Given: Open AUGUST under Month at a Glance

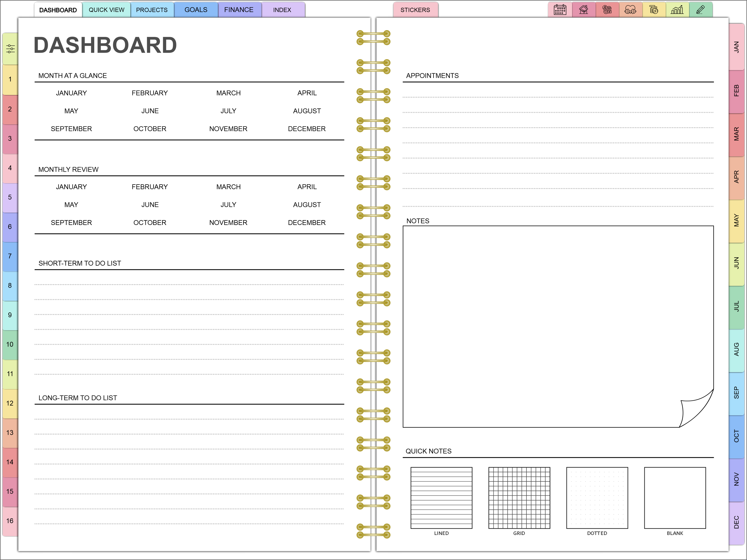Looking at the screenshot, I should click(x=307, y=111).
